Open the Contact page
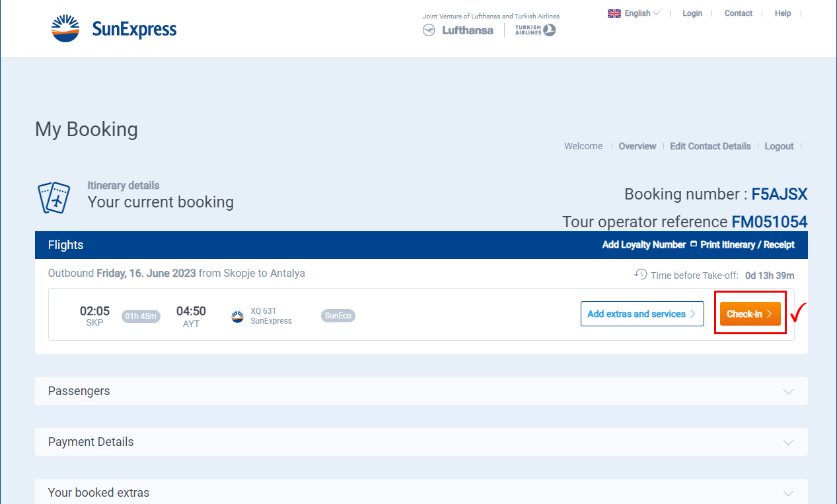The width and height of the screenshot is (837, 504). click(x=739, y=13)
